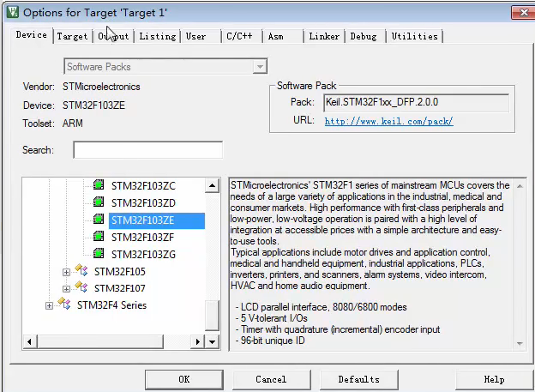Open the Linker tab
This screenshot has width=535, height=392.
324,36
